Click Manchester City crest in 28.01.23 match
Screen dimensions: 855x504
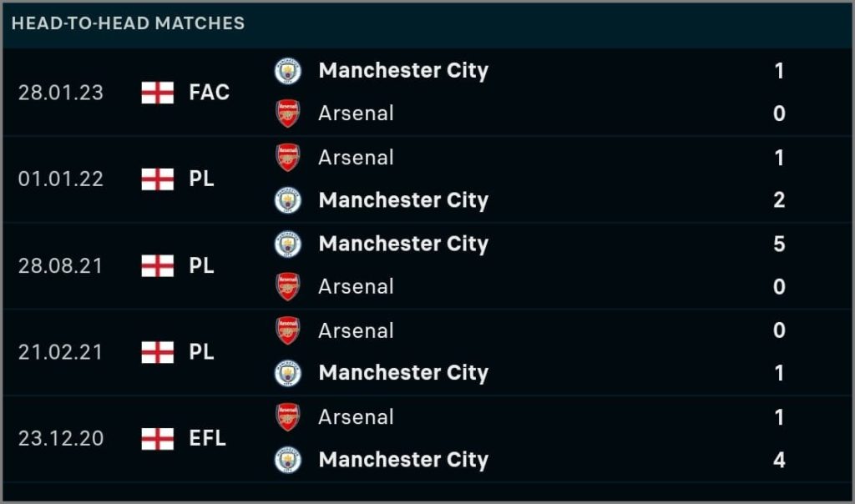(287, 71)
